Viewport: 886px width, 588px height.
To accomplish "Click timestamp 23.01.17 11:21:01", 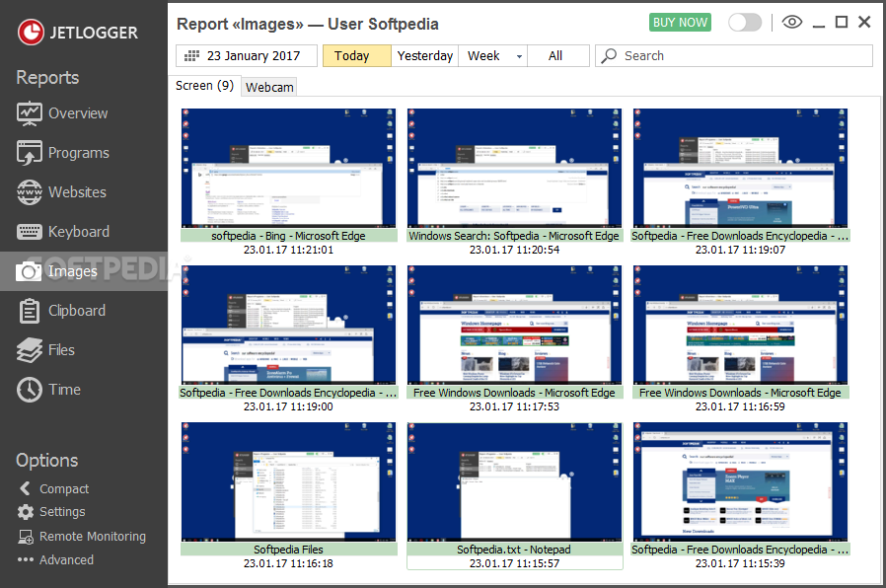I will (x=289, y=250).
